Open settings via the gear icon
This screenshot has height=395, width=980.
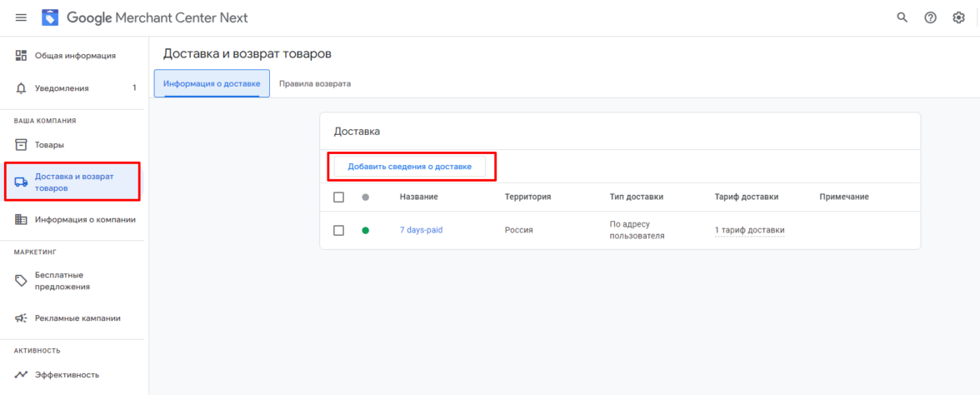coord(958,17)
